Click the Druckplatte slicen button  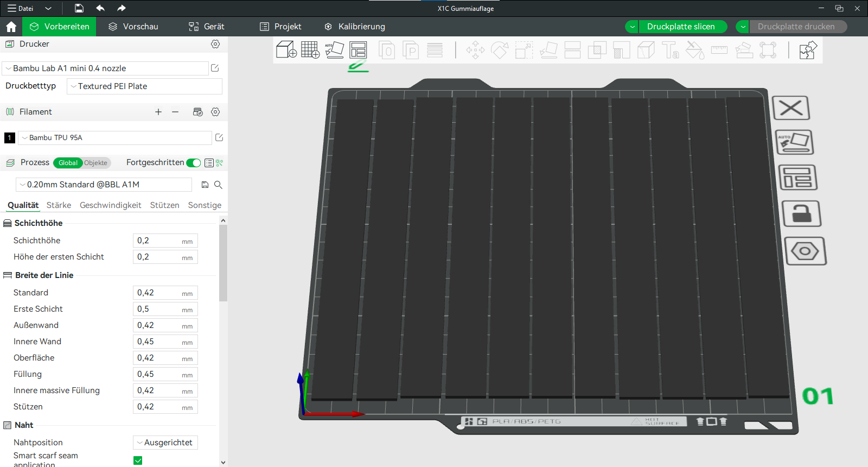pyautogui.click(x=681, y=27)
